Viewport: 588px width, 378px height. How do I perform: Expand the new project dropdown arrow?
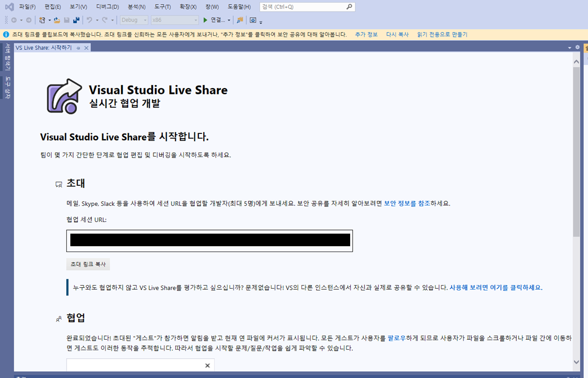click(49, 20)
